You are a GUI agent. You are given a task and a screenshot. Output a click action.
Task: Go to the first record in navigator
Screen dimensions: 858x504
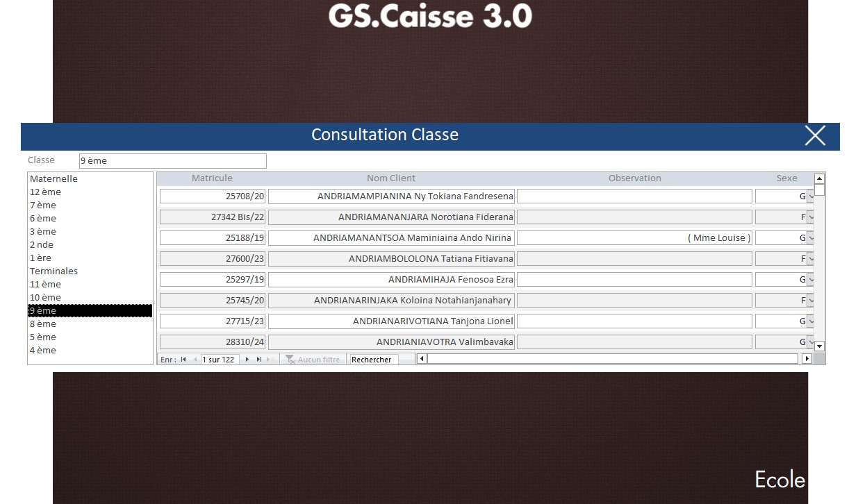pyautogui.click(x=183, y=360)
